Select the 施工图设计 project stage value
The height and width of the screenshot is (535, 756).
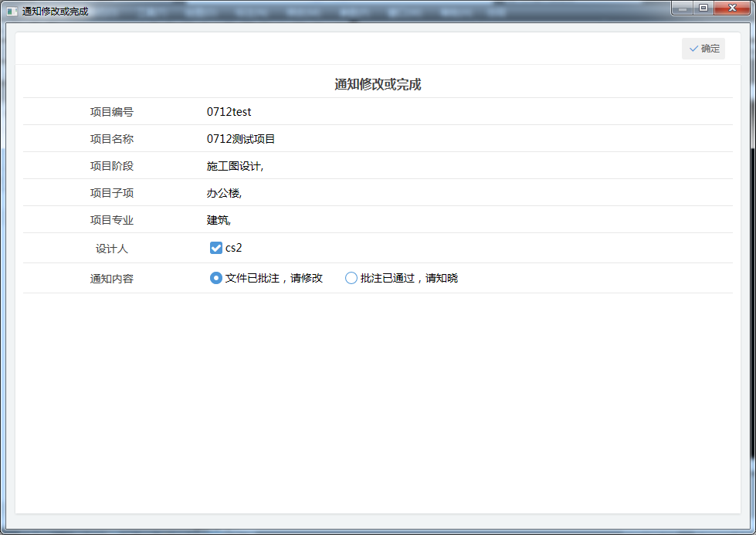(235, 166)
